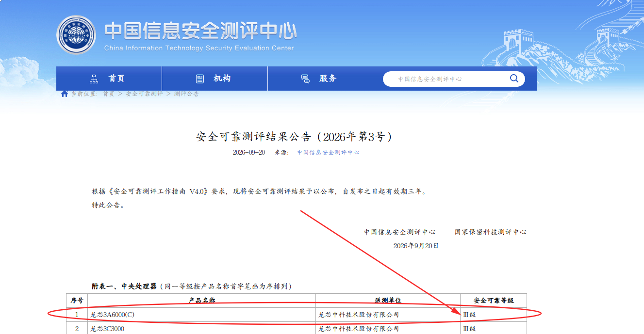The image size is (644, 334).
Task: Click the signed date 2026年9月20日
Action: (416, 246)
